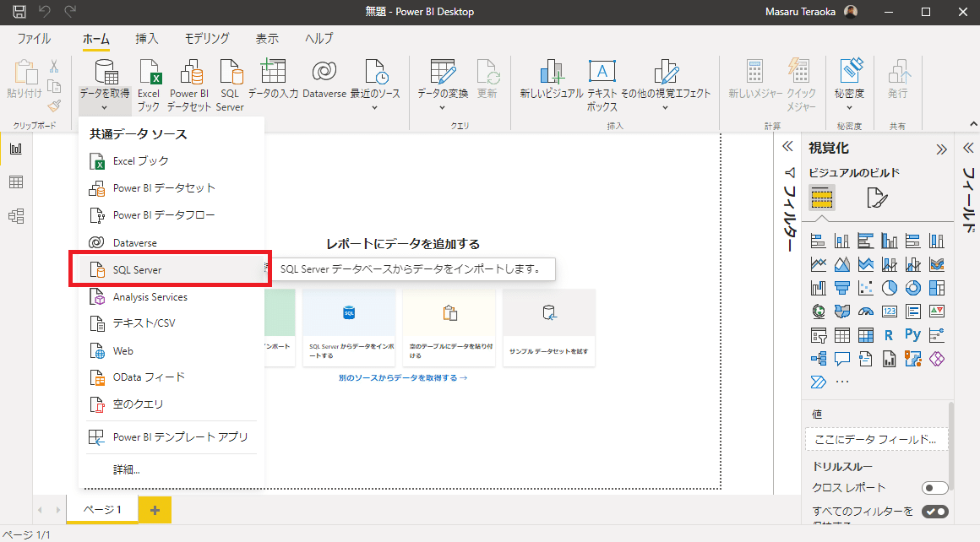Insert the R script visual
This screenshot has width=980, height=542.
(890, 335)
